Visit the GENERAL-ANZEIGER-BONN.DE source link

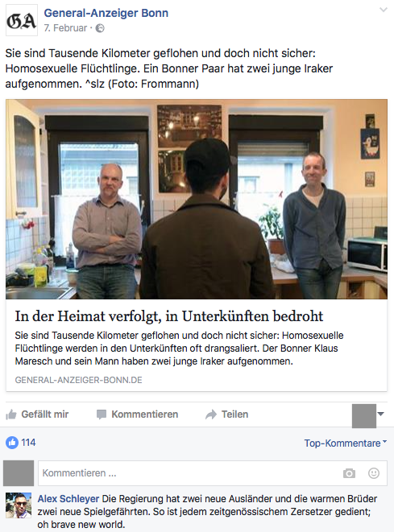pos(78,380)
